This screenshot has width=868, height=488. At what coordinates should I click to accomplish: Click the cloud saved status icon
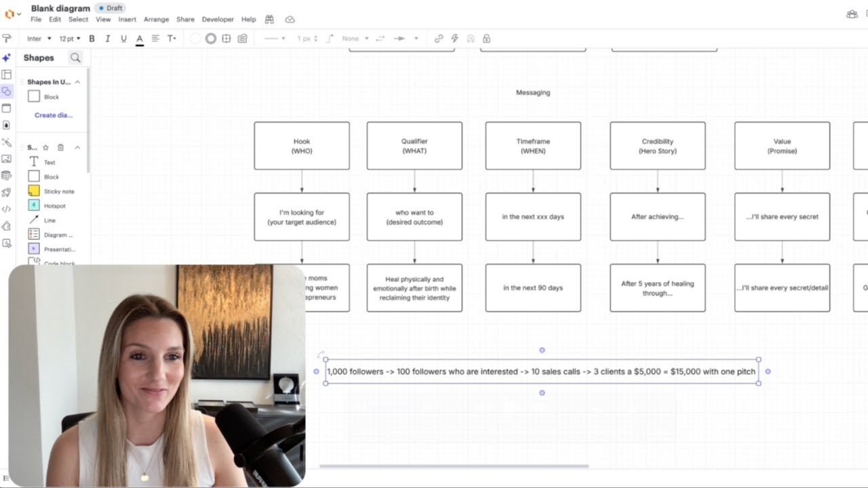point(290,20)
